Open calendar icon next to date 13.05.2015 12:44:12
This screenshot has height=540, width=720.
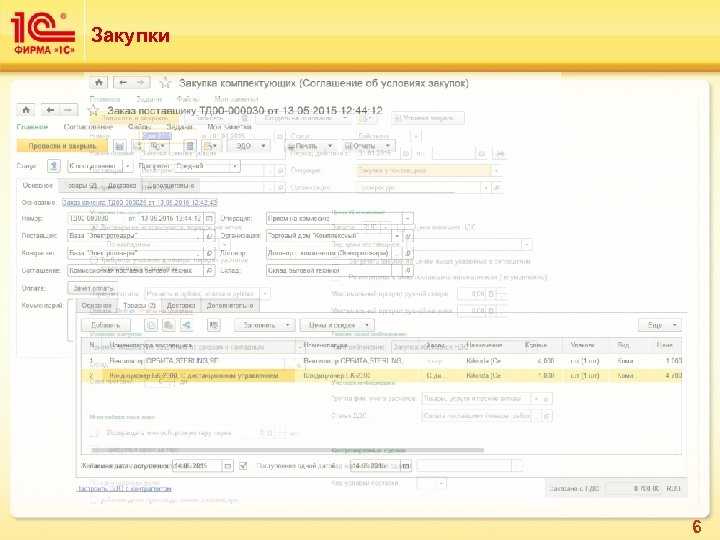click(209, 219)
